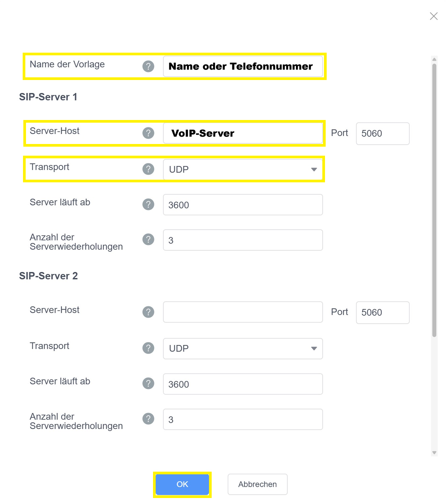Open the SIP-Server 1 Transport dropdown
This screenshot has width=446, height=504.
pyautogui.click(x=243, y=170)
